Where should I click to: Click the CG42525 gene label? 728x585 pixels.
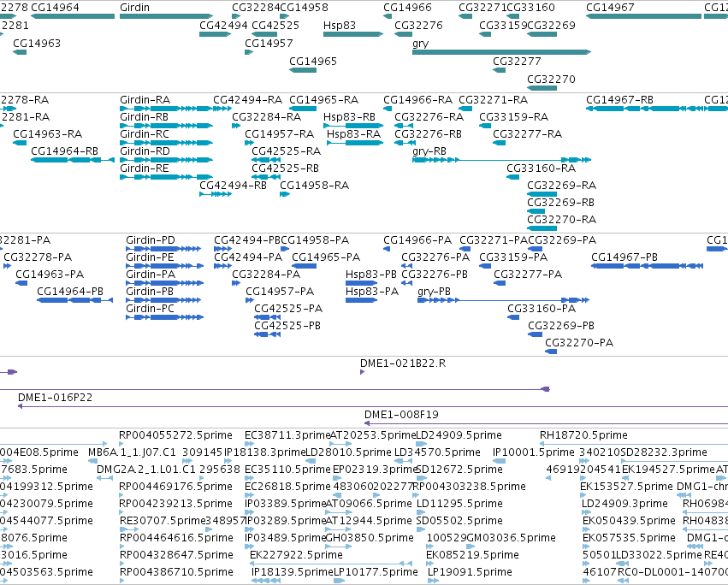(275, 25)
